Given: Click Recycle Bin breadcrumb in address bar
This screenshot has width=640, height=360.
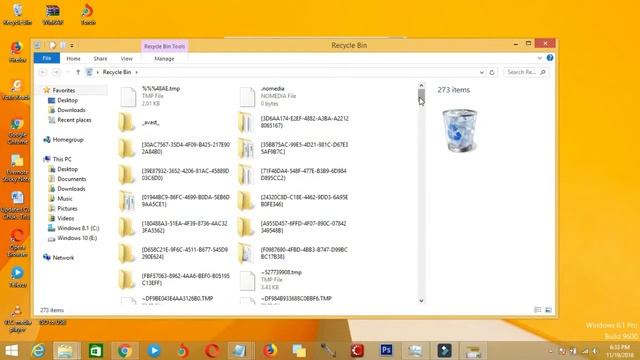Looking at the screenshot, I should pyautogui.click(x=117, y=72).
